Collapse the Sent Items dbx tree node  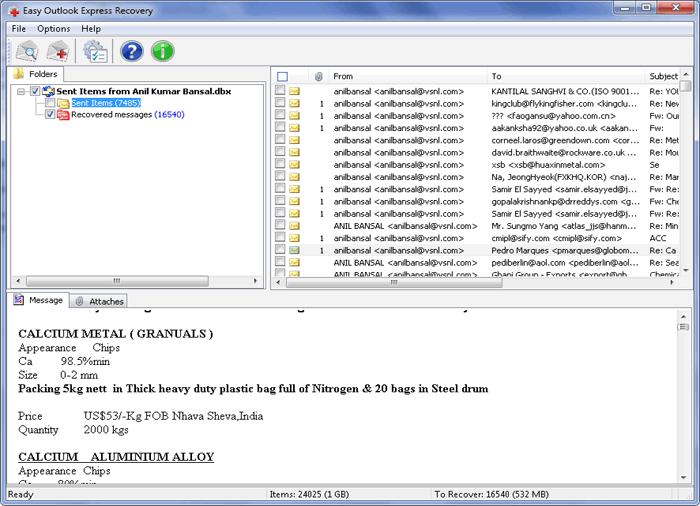pyautogui.click(x=21, y=92)
